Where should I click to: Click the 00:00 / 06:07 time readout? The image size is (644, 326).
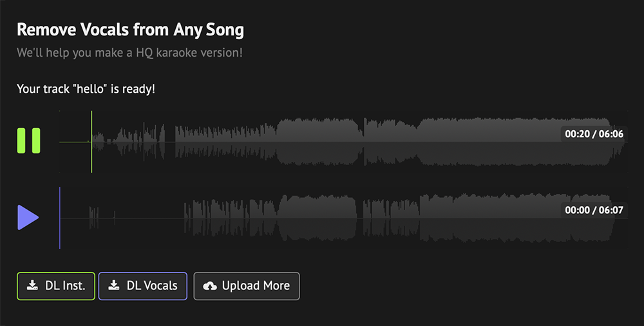[594, 210]
